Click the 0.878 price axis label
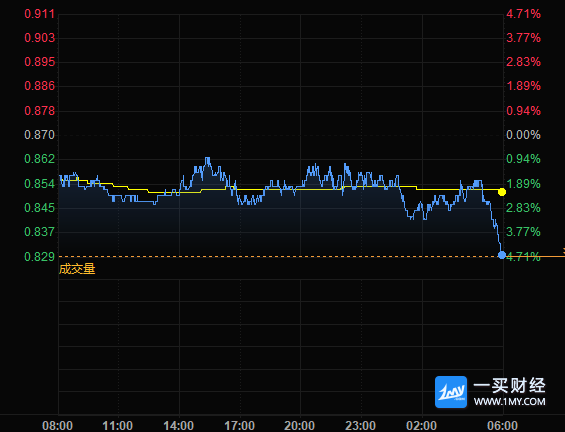 (39, 111)
